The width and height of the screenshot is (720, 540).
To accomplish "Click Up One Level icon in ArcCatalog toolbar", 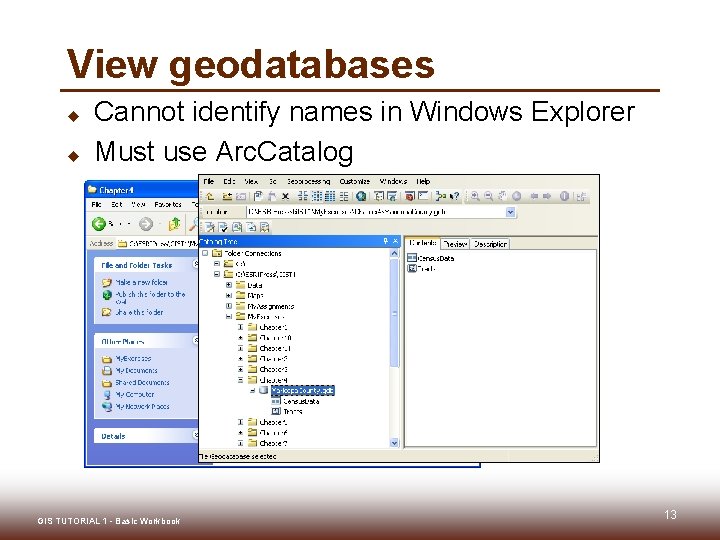I will (x=210, y=197).
